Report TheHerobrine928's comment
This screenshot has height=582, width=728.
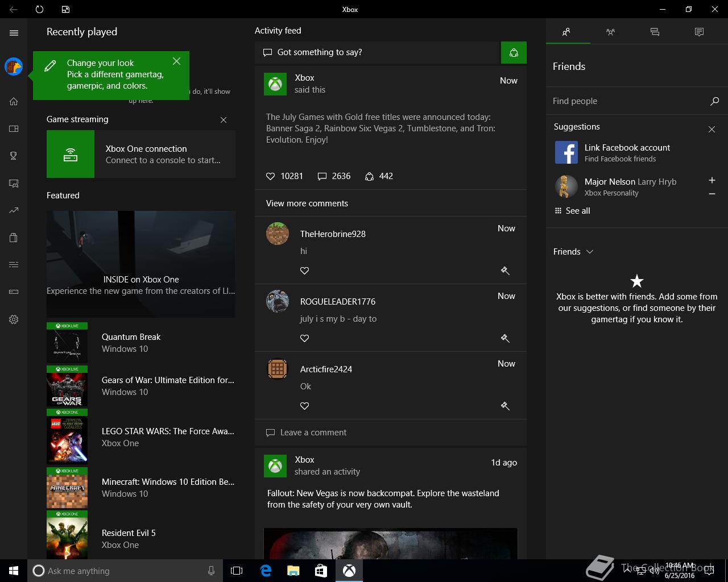pos(505,271)
